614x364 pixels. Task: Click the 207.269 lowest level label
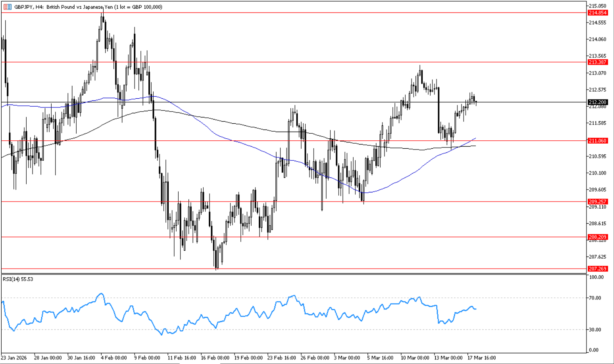pyautogui.click(x=597, y=269)
